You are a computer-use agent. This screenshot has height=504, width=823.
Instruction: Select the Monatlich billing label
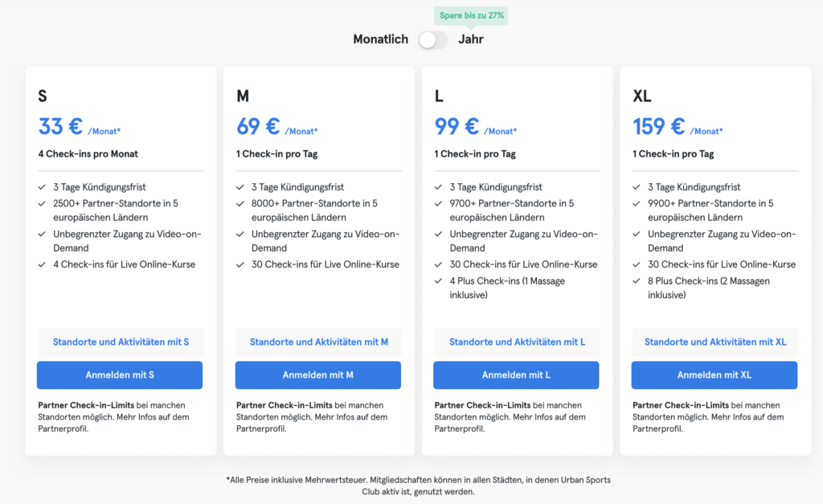[x=380, y=39]
